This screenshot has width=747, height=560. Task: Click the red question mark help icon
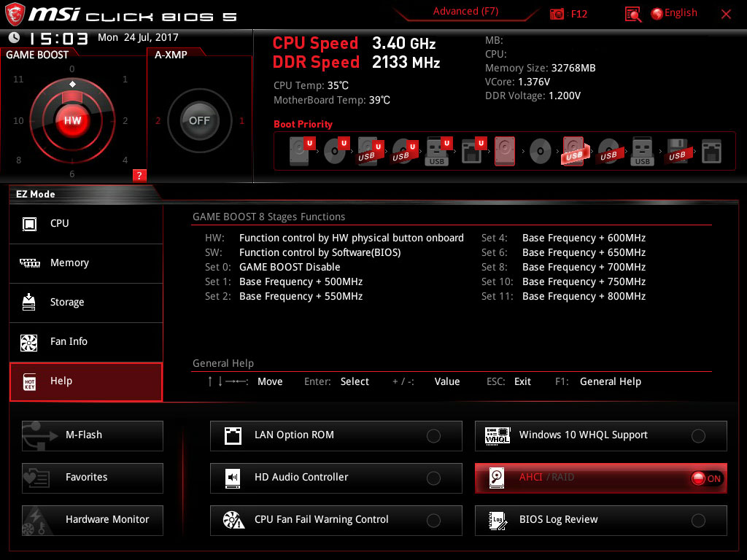pyautogui.click(x=139, y=175)
